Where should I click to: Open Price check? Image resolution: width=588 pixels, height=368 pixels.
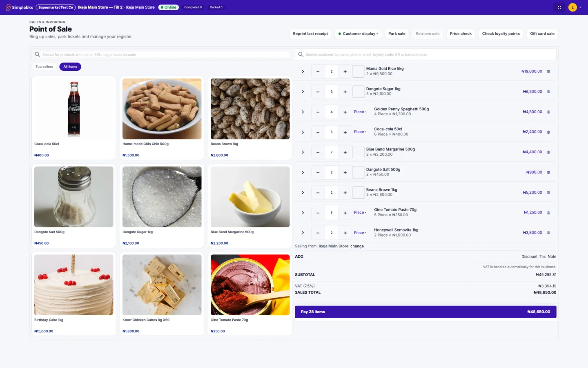point(461,34)
